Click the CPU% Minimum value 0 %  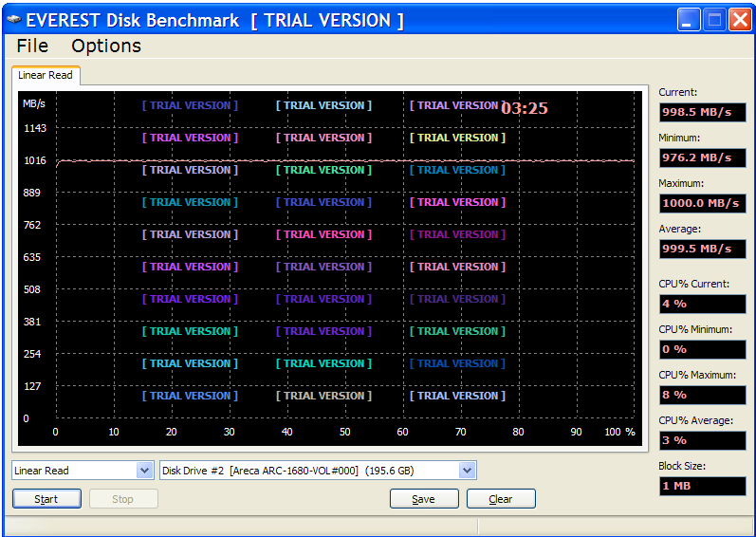point(703,349)
